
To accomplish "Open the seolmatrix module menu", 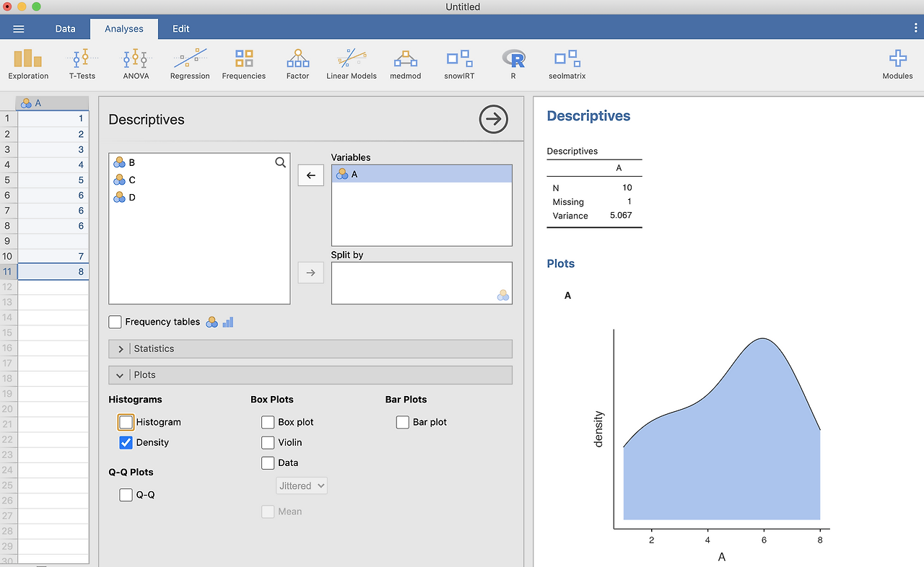I will tap(567, 64).
